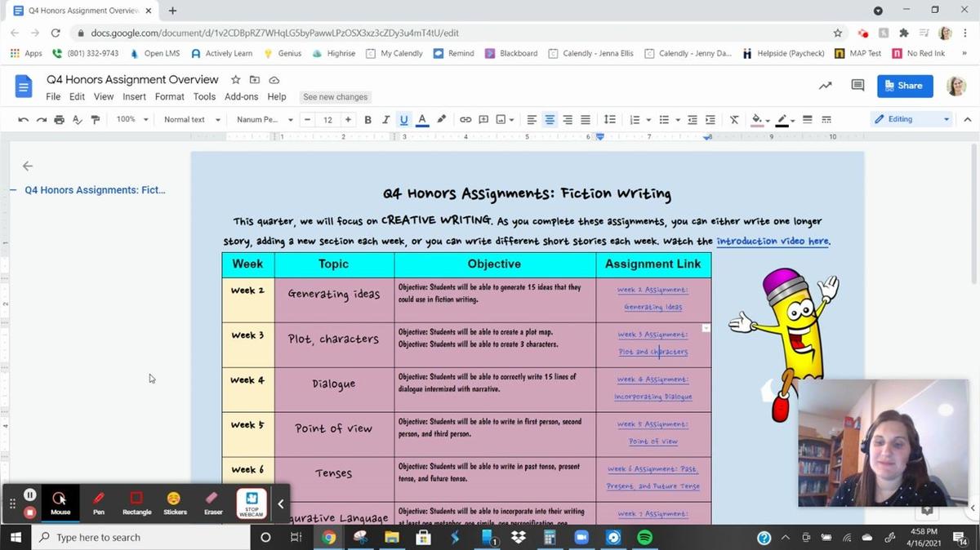The image size is (980, 550).
Task: Open the border dash style tool
Action: (826, 119)
